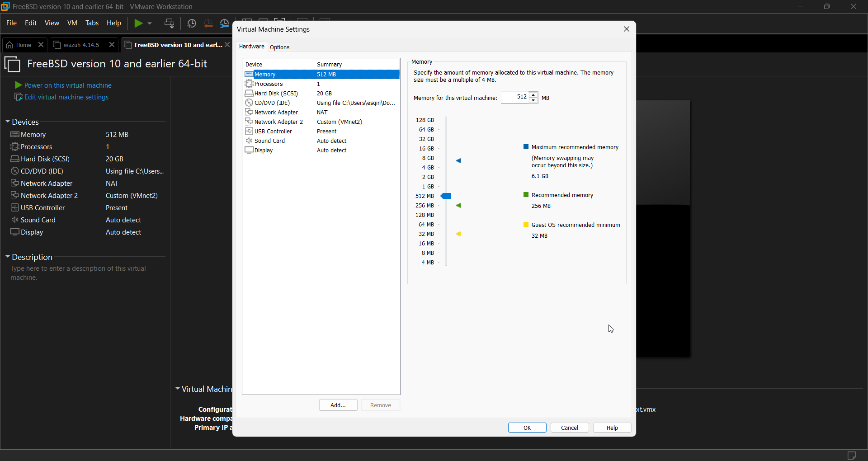Collapse the Virtual Machine Details section
Image resolution: width=868 pixels, height=461 pixels.
[x=178, y=389]
